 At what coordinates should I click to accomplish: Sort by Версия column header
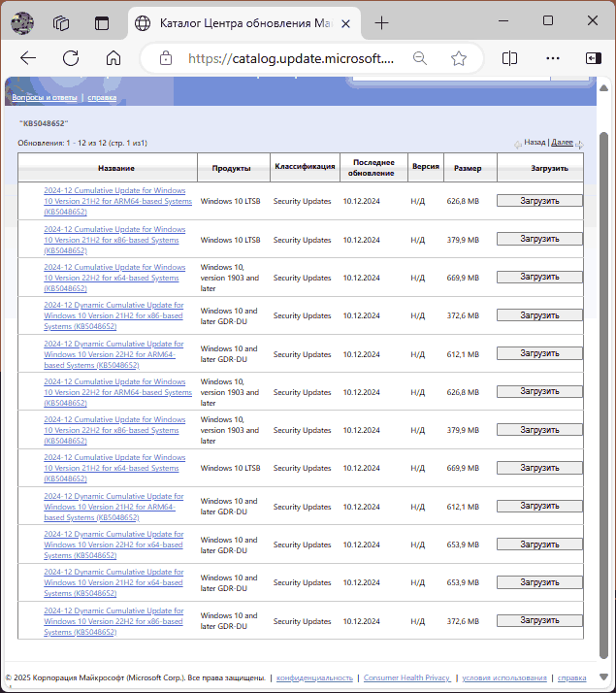tap(426, 166)
